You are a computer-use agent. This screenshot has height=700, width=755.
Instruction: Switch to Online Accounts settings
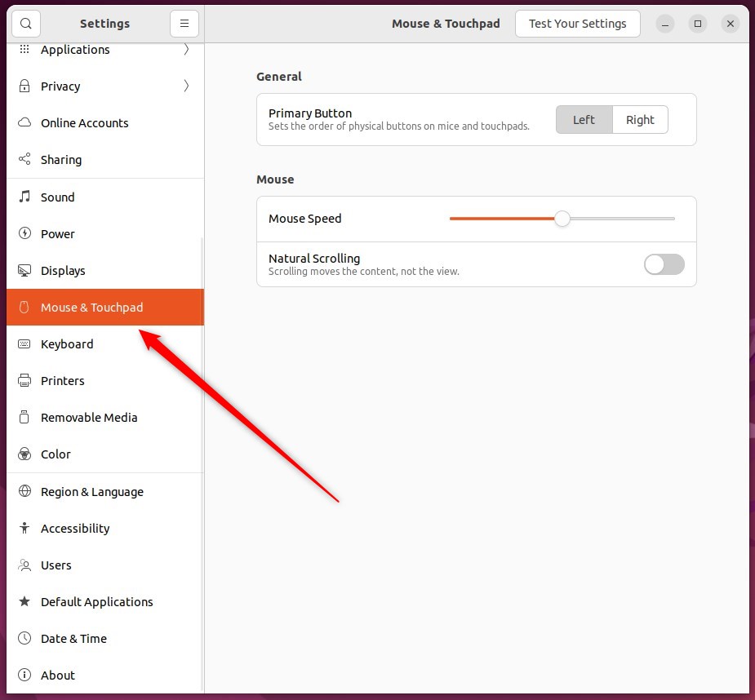point(84,122)
